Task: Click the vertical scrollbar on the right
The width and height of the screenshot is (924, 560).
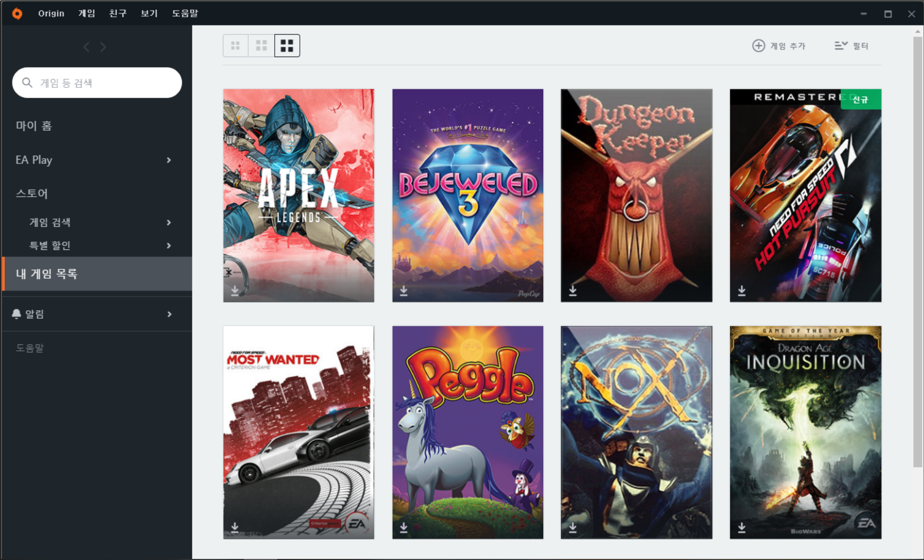Action: 917,250
